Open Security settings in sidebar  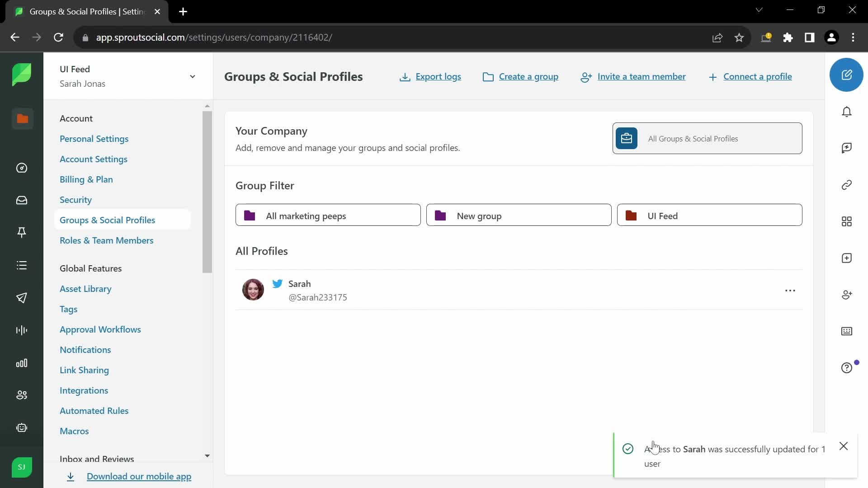pos(75,200)
